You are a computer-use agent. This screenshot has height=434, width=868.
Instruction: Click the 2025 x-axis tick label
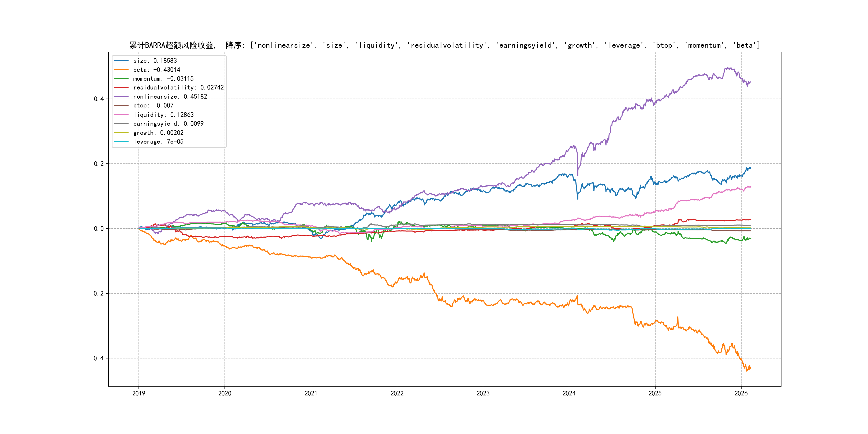pyautogui.click(x=655, y=393)
